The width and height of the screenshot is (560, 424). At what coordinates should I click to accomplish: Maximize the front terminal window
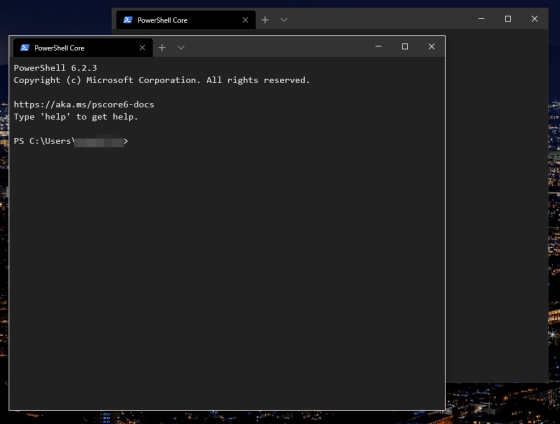[x=405, y=46]
